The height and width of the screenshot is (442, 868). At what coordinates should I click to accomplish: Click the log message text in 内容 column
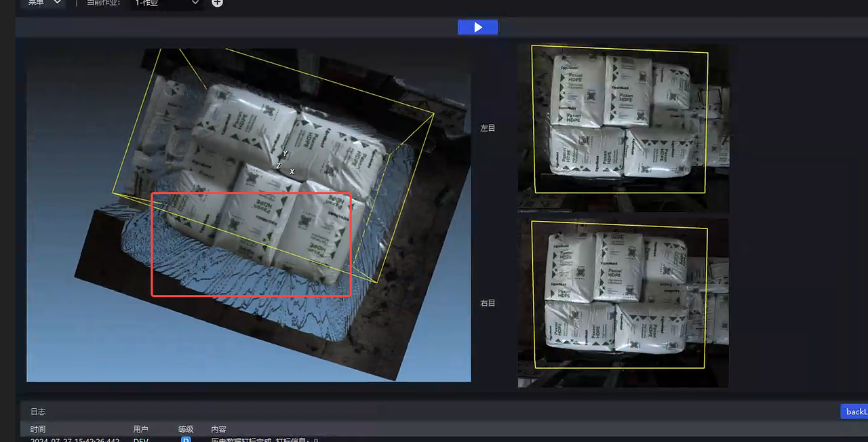click(264, 439)
